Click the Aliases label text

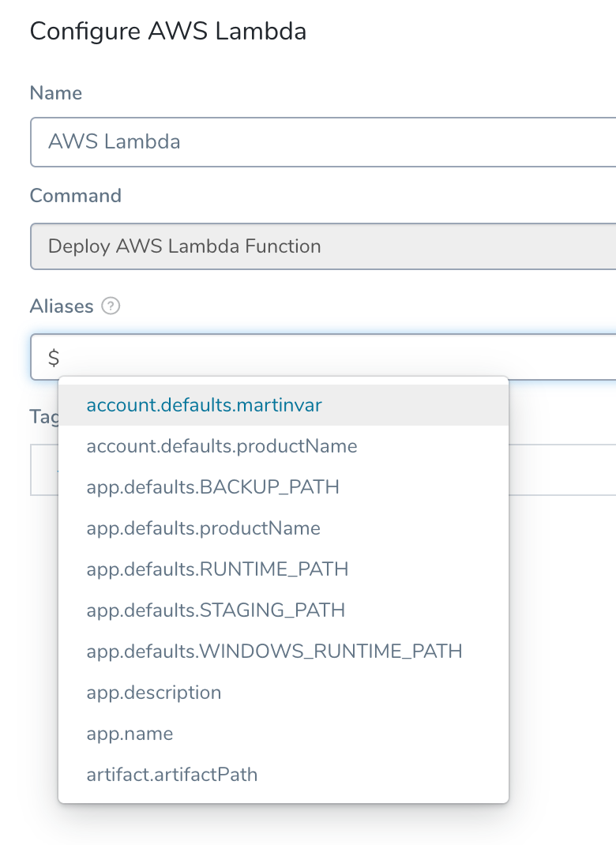tap(62, 306)
